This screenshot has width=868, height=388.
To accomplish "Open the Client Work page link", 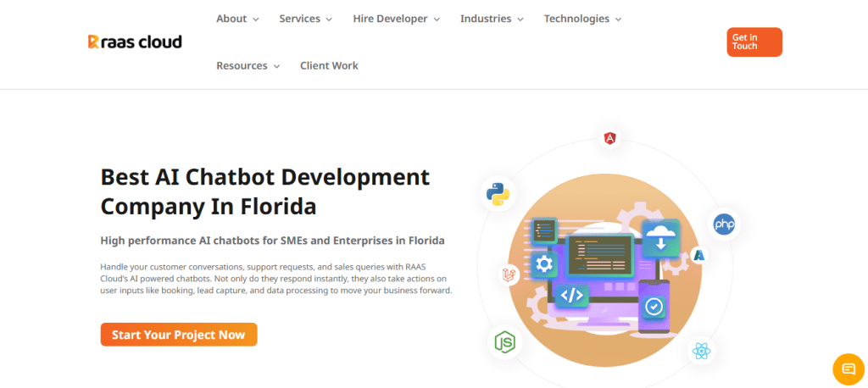I will [x=329, y=66].
